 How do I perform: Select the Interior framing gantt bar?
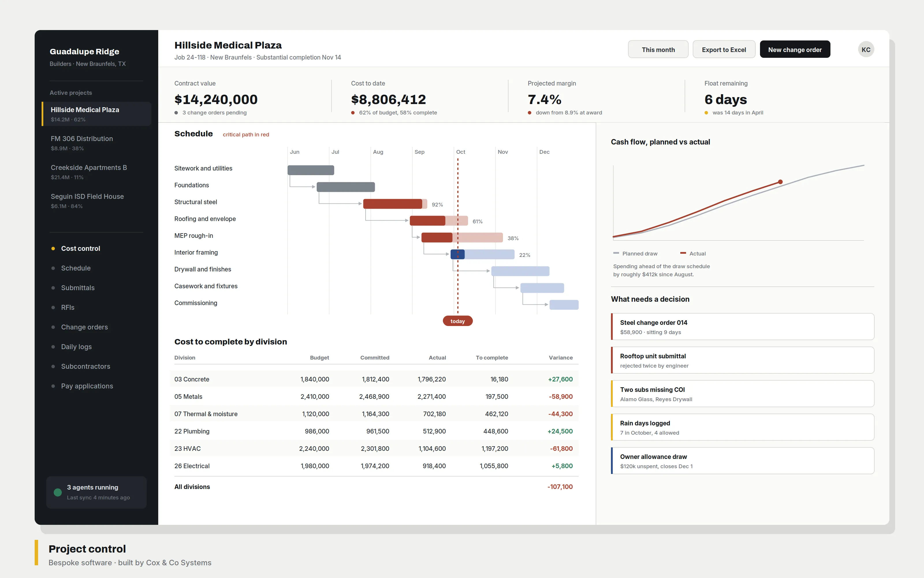(x=482, y=254)
